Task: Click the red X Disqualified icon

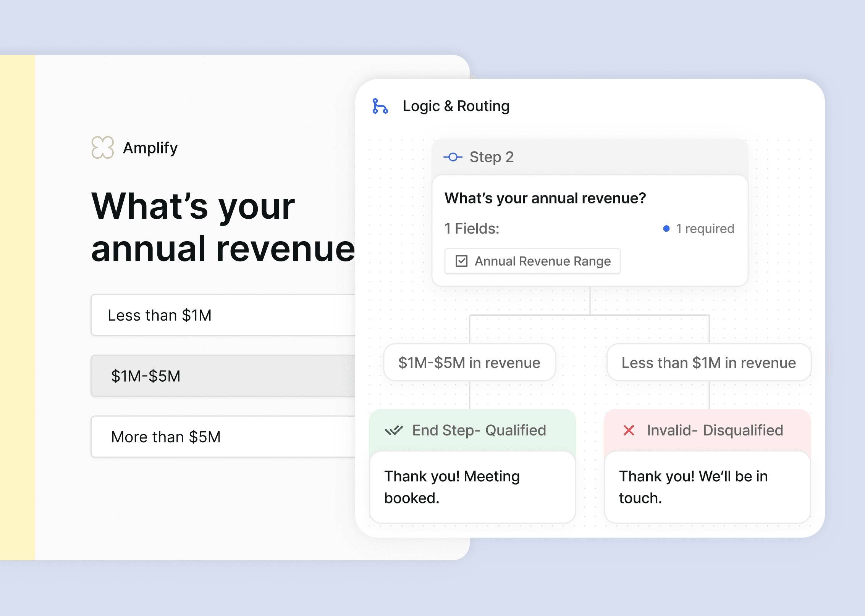Action: [629, 431]
